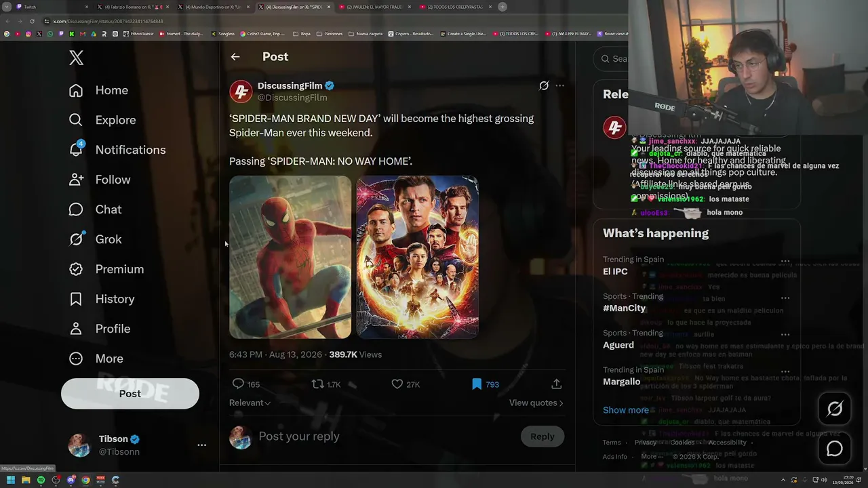The height and width of the screenshot is (488, 868).
Task: Open the Songless bookmark
Action: [223, 34]
